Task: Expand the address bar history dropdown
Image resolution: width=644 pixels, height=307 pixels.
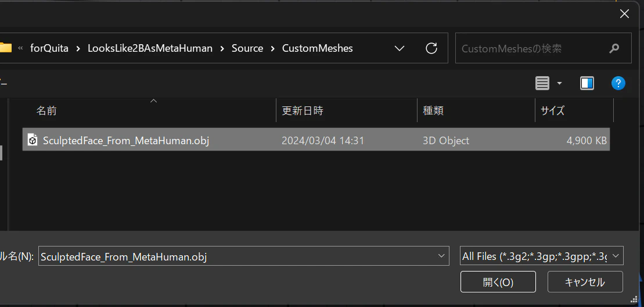Action: tap(399, 48)
